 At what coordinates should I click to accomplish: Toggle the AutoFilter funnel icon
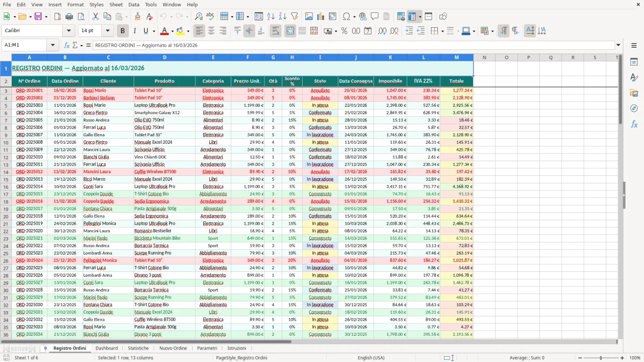coord(294,17)
